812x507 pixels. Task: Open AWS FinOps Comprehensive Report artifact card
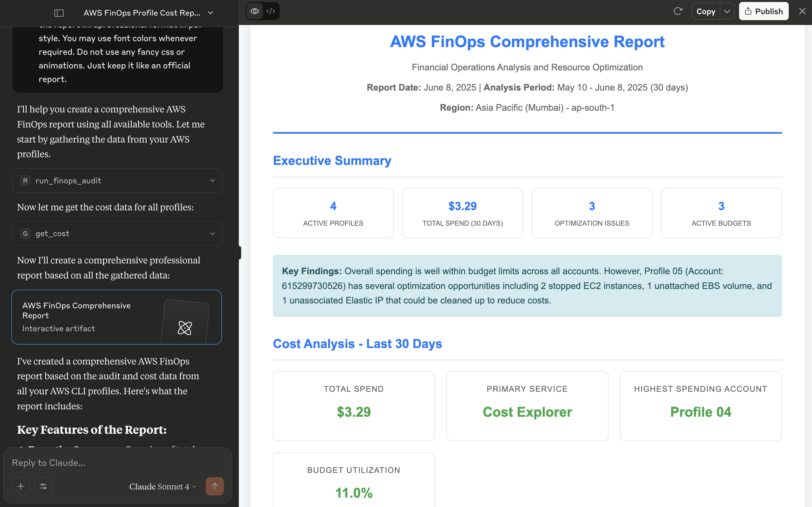pyautogui.click(x=117, y=317)
